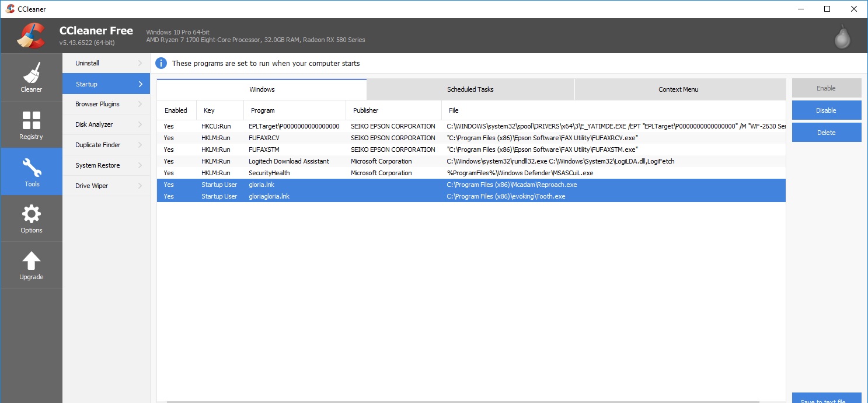Click the blue info icon

[161, 63]
